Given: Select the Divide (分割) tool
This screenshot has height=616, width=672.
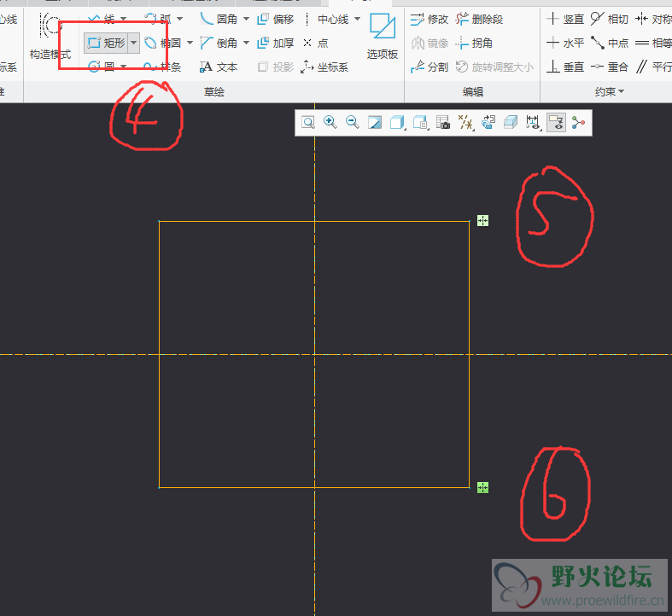Looking at the screenshot, I should click(429, 67).
